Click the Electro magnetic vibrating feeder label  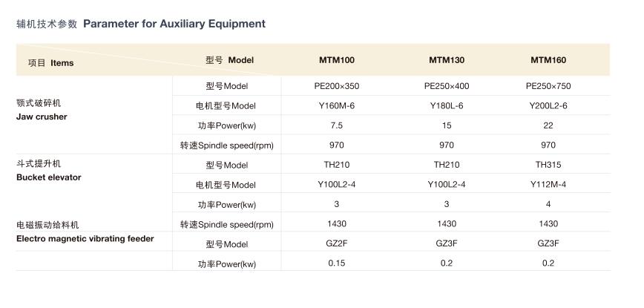point(85,238)
